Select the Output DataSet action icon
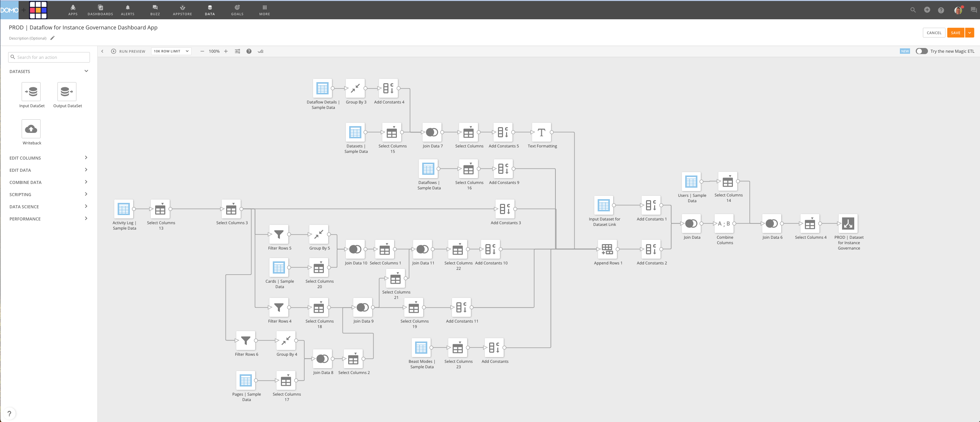980x422 pixels. (67, 92)
